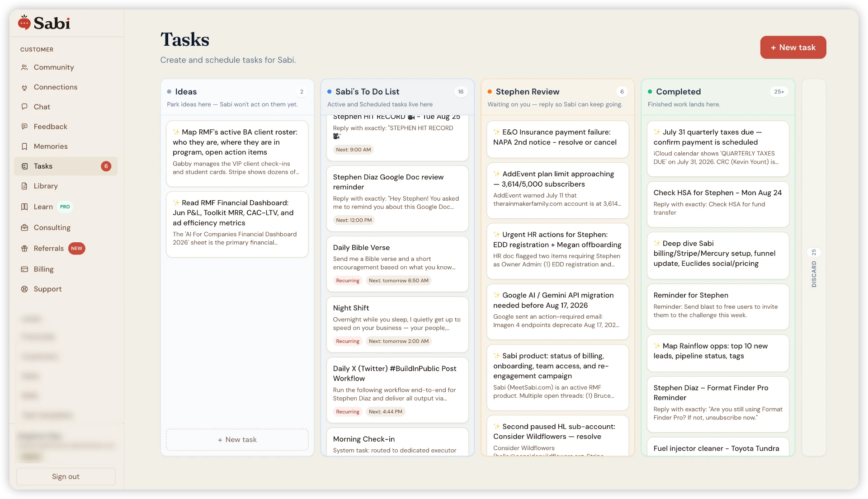Click sparkle icon on Map RMF's card
Viewport: 868px width, 499px height.
point(176,132)
